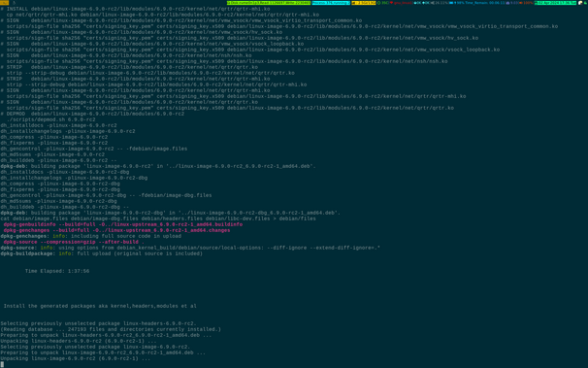Click the dpkg-deb building 'linux-image-6.9.0-rc2-dbg' line
The width and height of the screenshot is (588, 368).
(x=170, y=213)
